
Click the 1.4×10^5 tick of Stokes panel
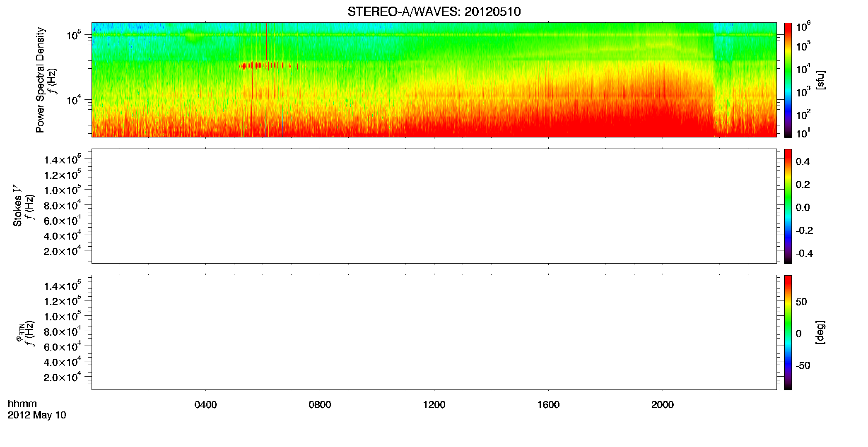tap(63, 159)
